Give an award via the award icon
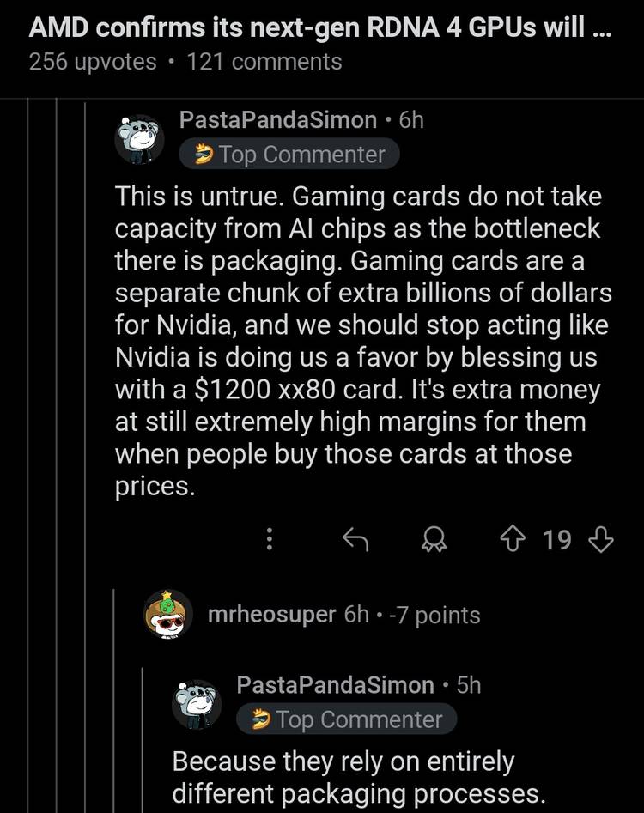The width and height of the screenshot is (644, 813). point(434,539)
